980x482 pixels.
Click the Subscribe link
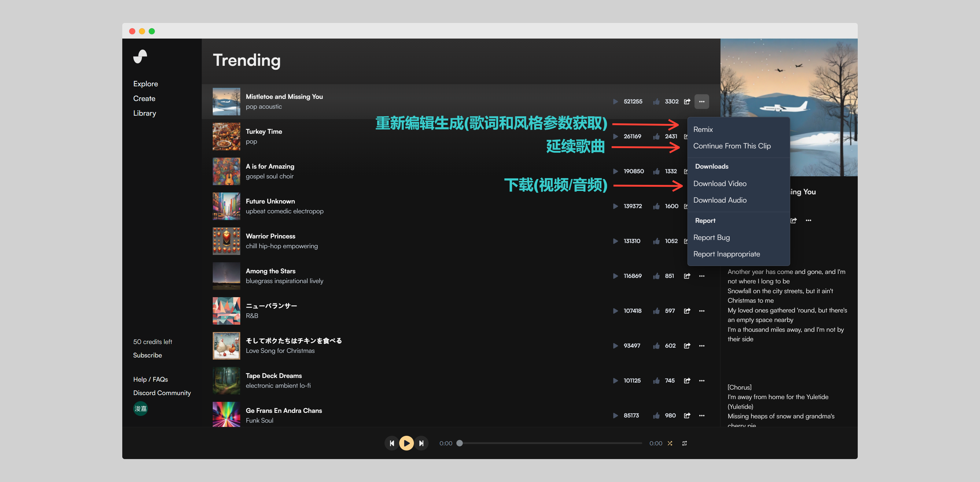click(147, 355)
